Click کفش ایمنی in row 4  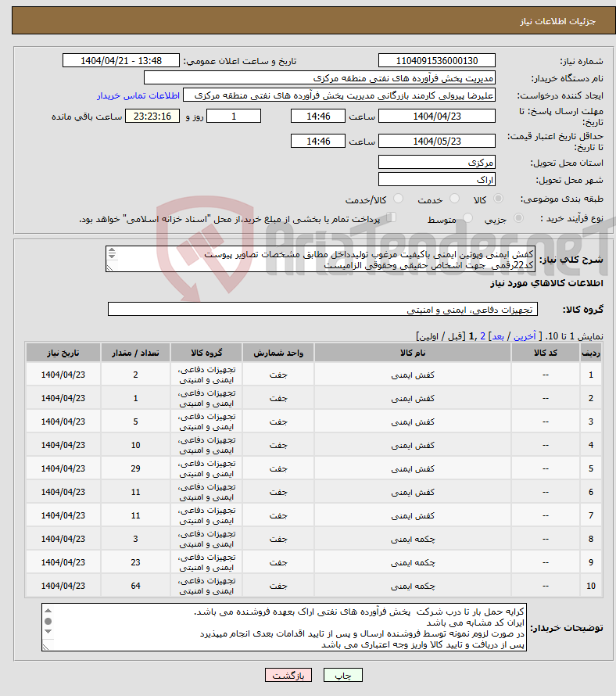point(412,445)
